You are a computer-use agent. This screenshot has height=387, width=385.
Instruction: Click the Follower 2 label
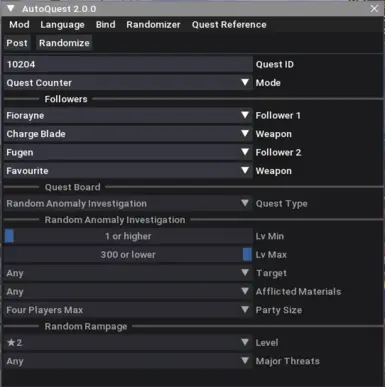click(278, 152)
